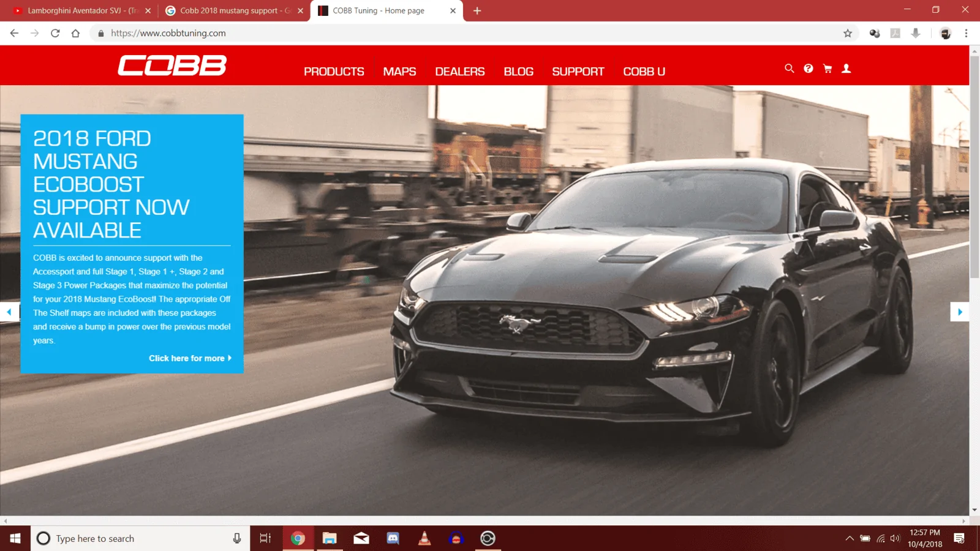
Task: Open Mail app in taskbar
Action: 361,538
